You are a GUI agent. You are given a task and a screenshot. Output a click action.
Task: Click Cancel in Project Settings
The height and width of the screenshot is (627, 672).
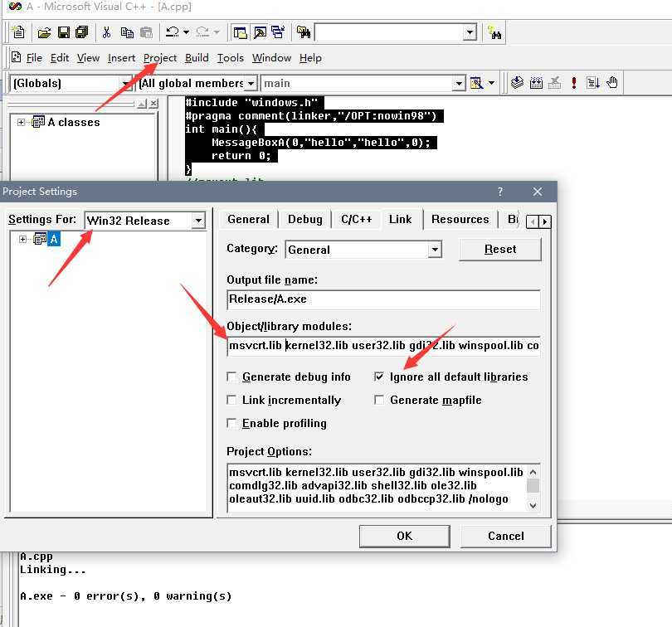pos(506,536)
